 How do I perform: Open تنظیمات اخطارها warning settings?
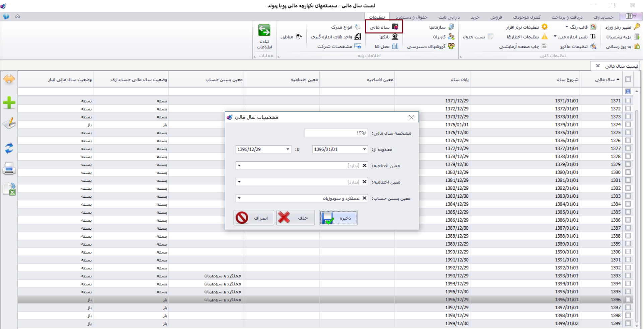[x=527, y=37]
